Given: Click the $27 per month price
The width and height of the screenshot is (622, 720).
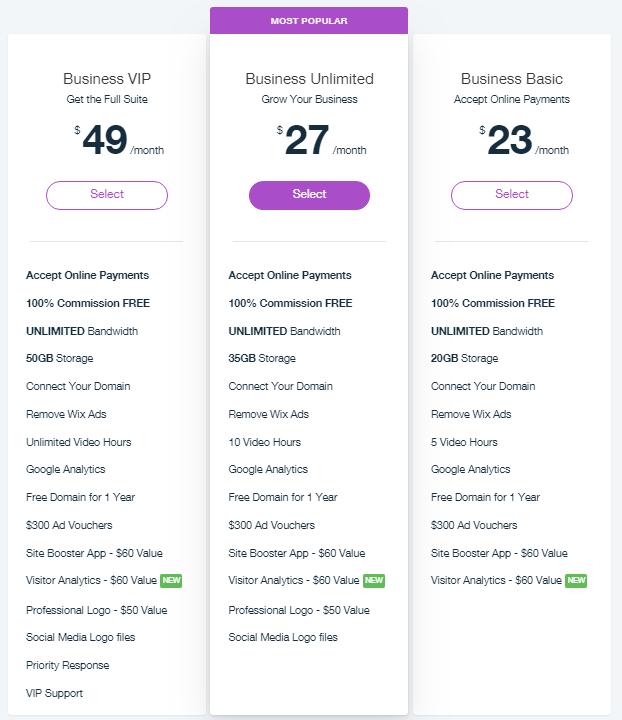Looking at the screenshot, I should pyautogui.click(x=321, y=140).
